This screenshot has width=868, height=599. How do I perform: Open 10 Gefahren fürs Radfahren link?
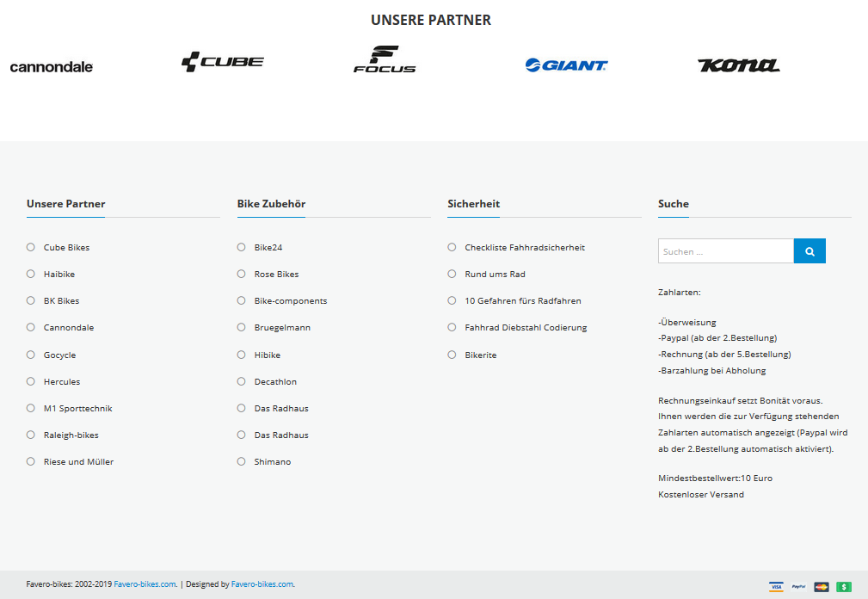click(x=523, y=300)
